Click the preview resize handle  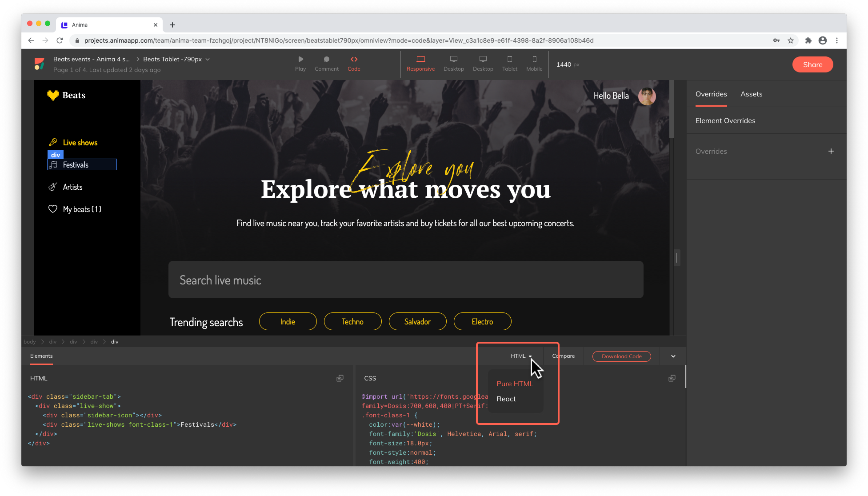coord(677,257)
